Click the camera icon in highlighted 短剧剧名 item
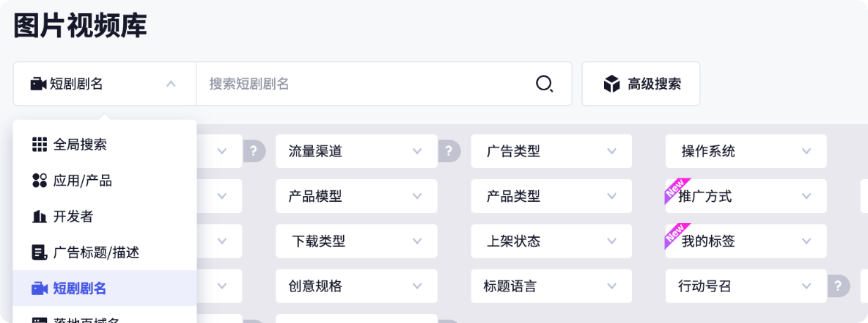Viewport: 868px width, 323px height. (x=40, y=288)
